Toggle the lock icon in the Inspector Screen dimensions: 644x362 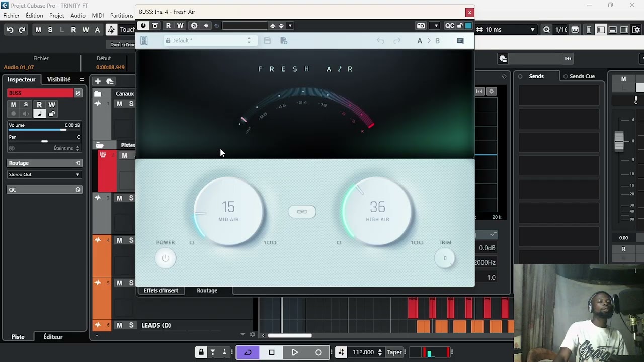tap(51, 114)
